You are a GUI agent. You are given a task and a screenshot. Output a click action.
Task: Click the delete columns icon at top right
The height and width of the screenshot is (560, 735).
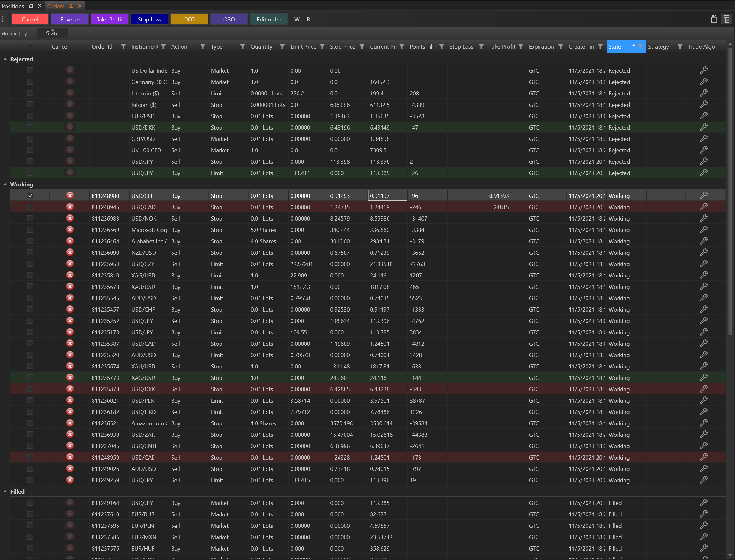click(x=714, y=19)
